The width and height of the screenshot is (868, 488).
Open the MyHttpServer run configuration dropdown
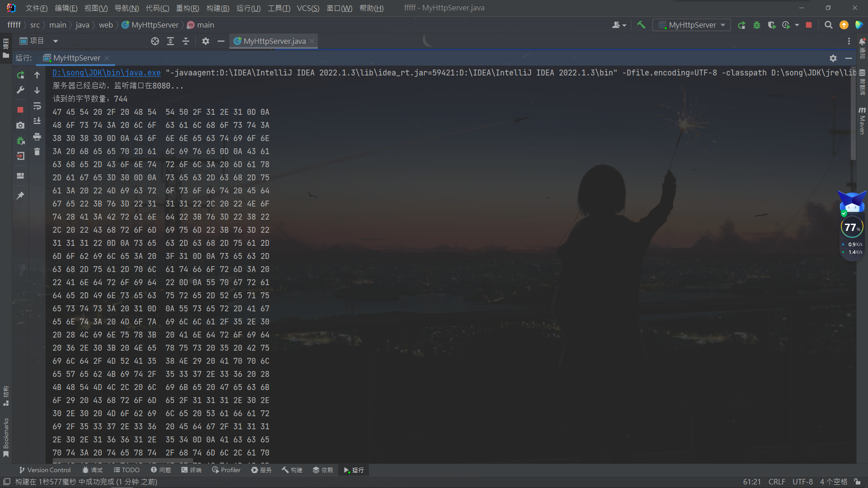click(x=692, y=25)
